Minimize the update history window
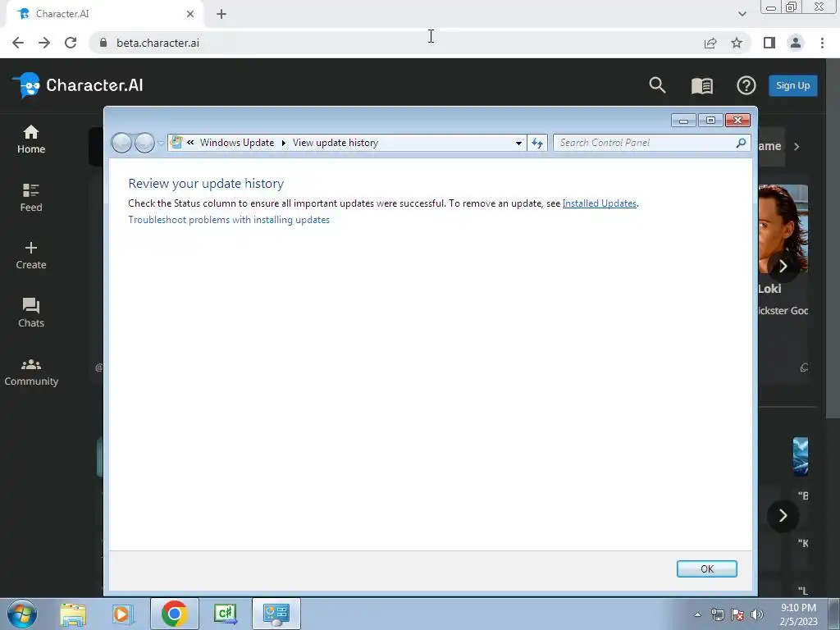 (x=683, y=121)
